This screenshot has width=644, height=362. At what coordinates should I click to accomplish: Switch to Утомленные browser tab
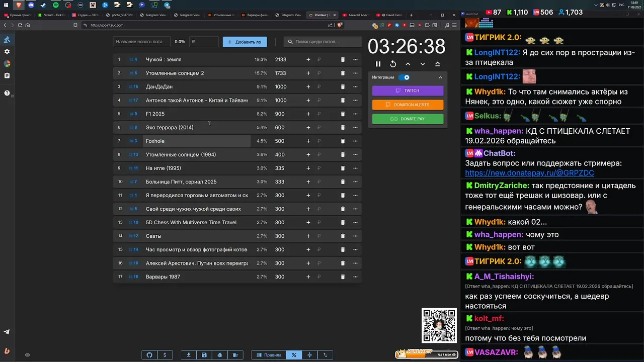pyautogui.click(x=220, y=15)
